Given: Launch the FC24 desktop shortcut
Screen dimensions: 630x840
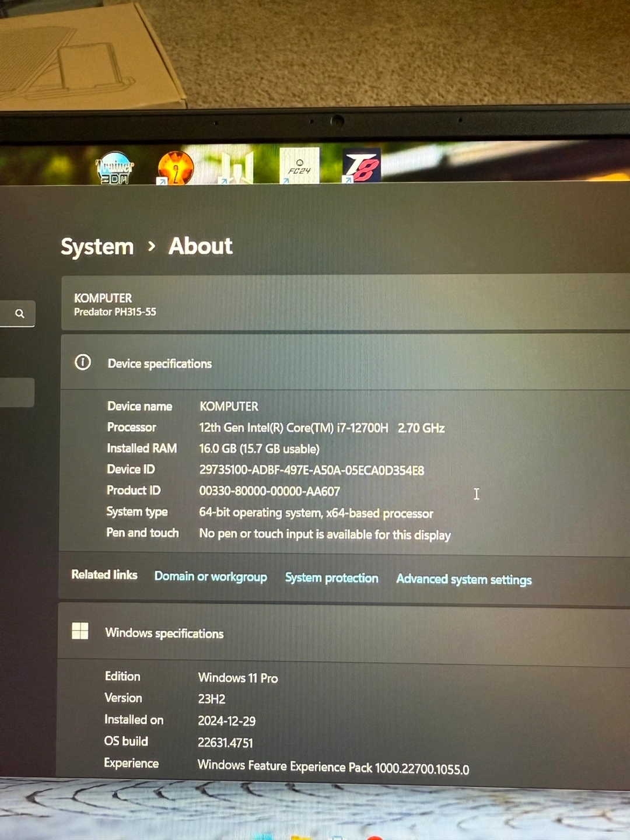Looking at the screenshot, I should [299, 166].
